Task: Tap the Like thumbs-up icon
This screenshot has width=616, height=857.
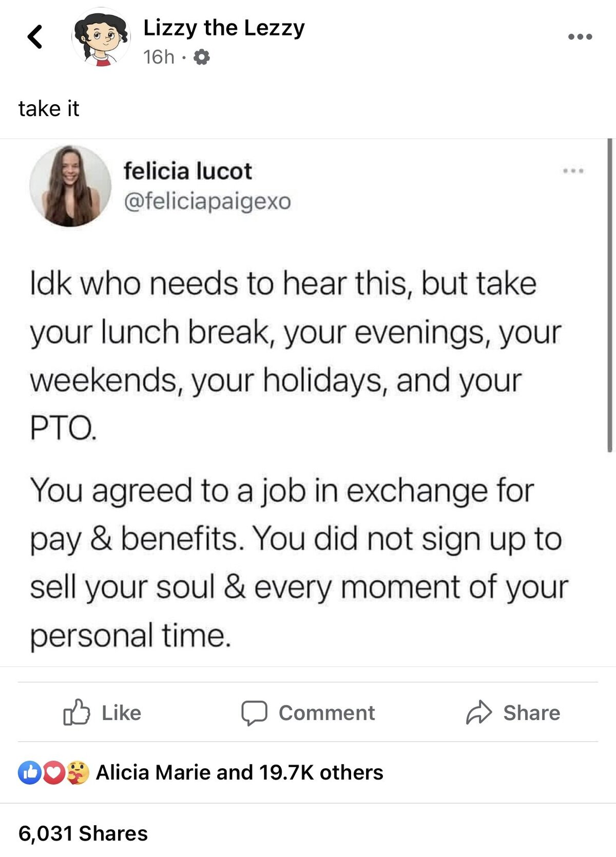Action: point(76,712)
